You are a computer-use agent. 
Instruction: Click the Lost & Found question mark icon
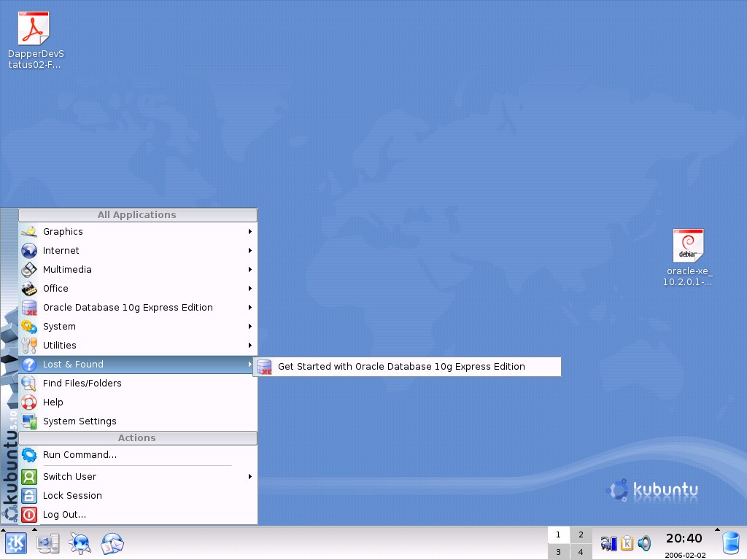29,365
